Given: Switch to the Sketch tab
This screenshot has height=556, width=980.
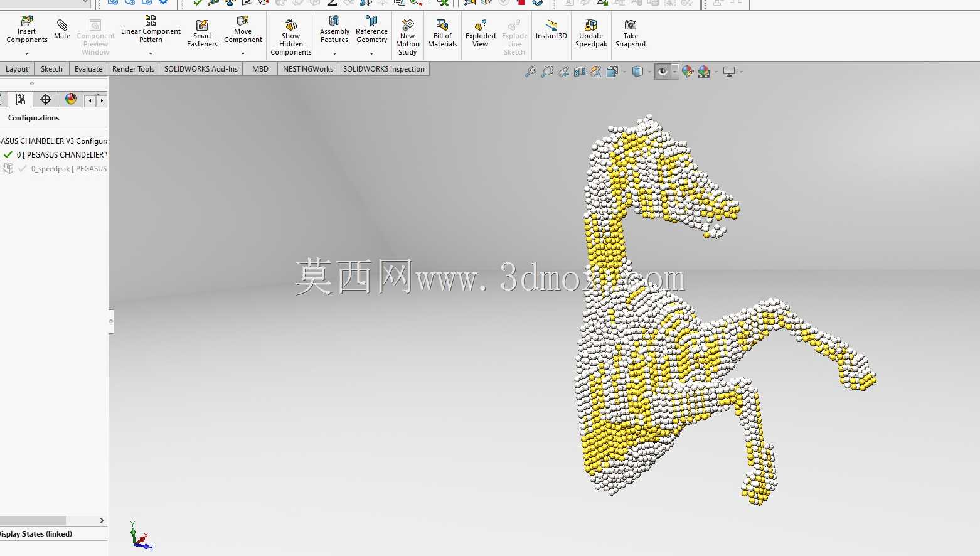Looking at the screenshot, I should click(51, 69).
